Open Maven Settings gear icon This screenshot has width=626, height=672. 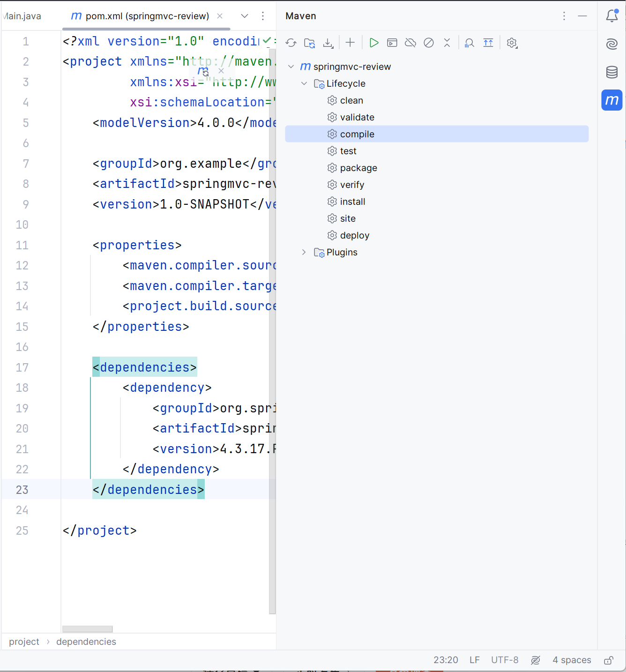pos(512,43)
